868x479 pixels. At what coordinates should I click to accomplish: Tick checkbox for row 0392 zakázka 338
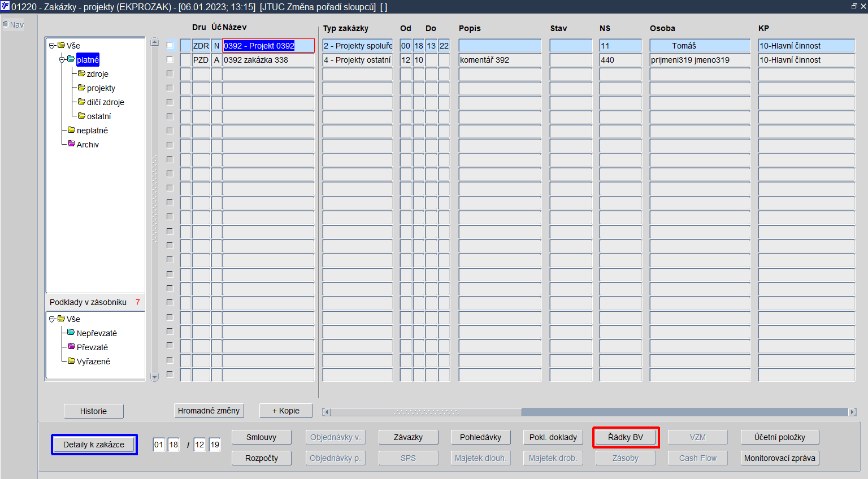click(170, 59)
